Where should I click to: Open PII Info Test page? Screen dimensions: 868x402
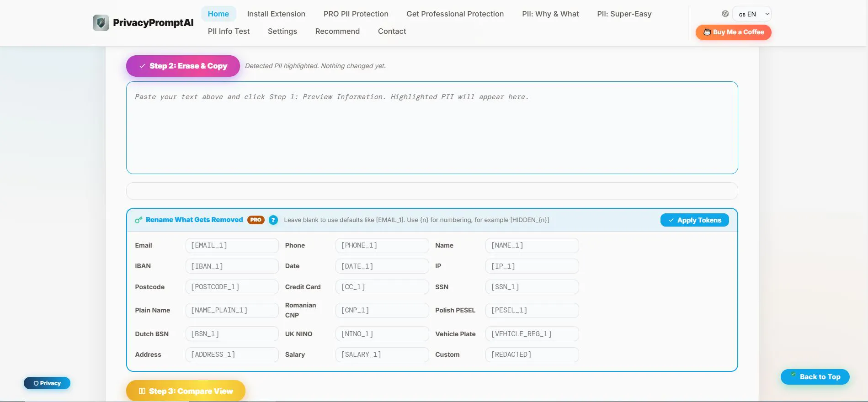(229, 31)
